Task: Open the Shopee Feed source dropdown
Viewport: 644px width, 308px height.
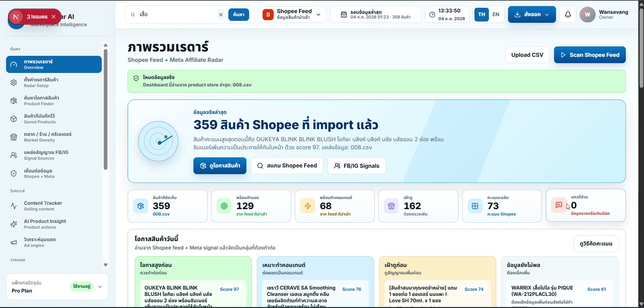Action: [x=292, y=14]
